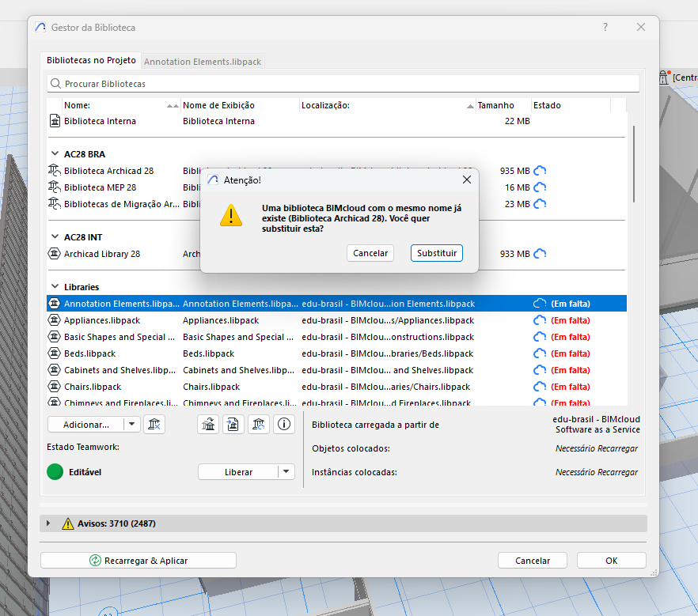Click the library icon of Appliances.libpack
This screenshot has width=698, height=616.
[55, 320]
